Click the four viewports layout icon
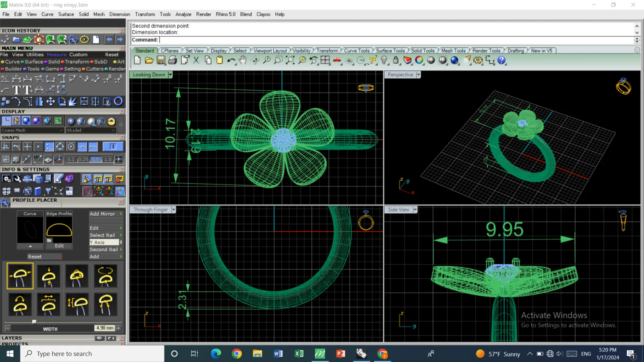644x362 pixels. pyautogui.click(x=325, y=60)
